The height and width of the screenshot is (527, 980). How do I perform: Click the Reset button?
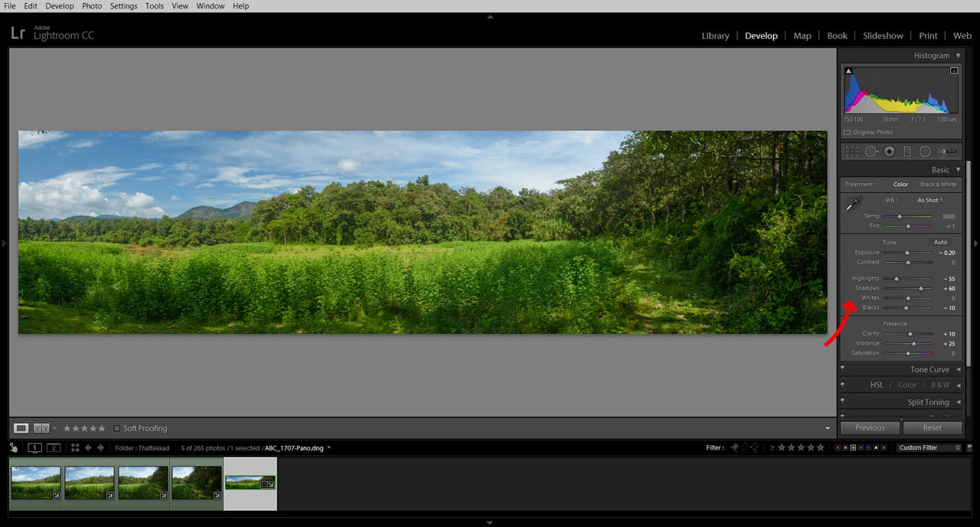(932, 428)
